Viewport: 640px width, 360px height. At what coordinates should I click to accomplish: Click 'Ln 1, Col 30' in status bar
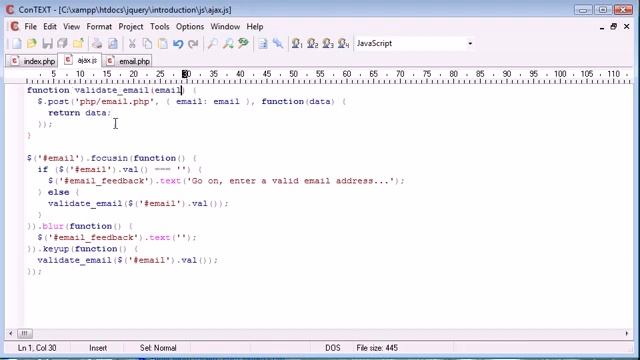[37, 348]
